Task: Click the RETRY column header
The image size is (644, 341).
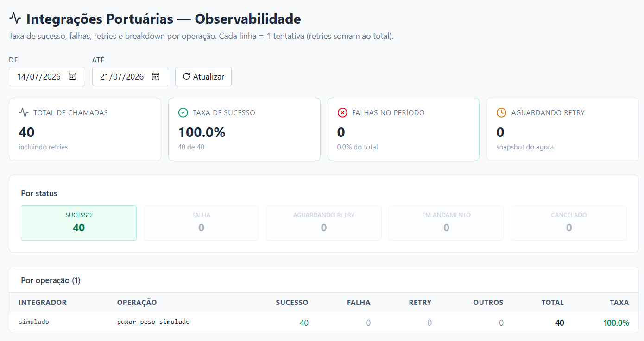Action: (x=420, y=302)
